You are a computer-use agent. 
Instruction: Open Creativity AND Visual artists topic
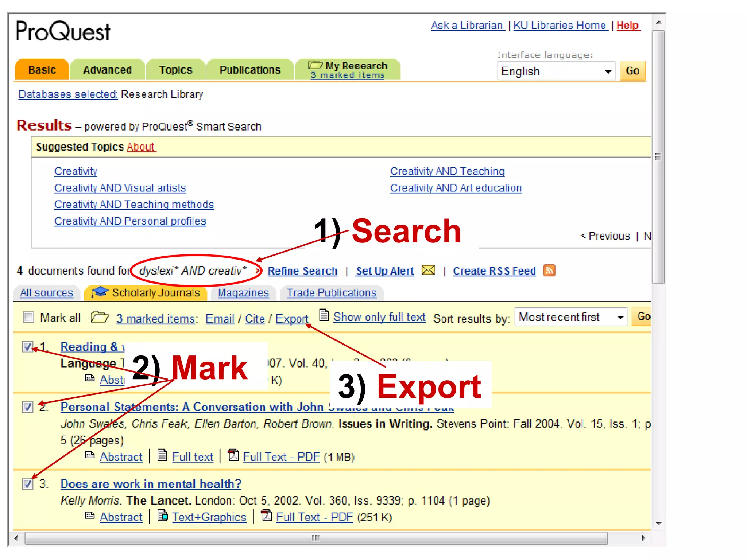[x=120, y=188]
